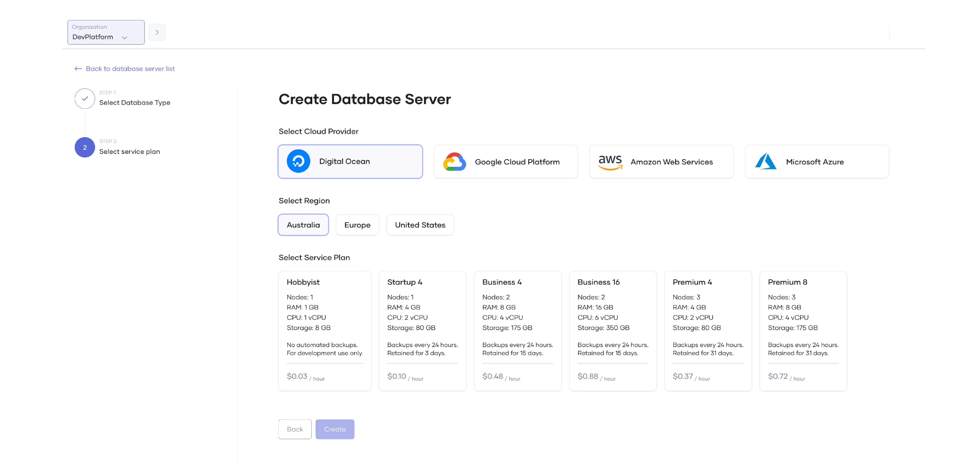Go to Step 1 Select Database Type
The image size is (980, 472).
135,102
